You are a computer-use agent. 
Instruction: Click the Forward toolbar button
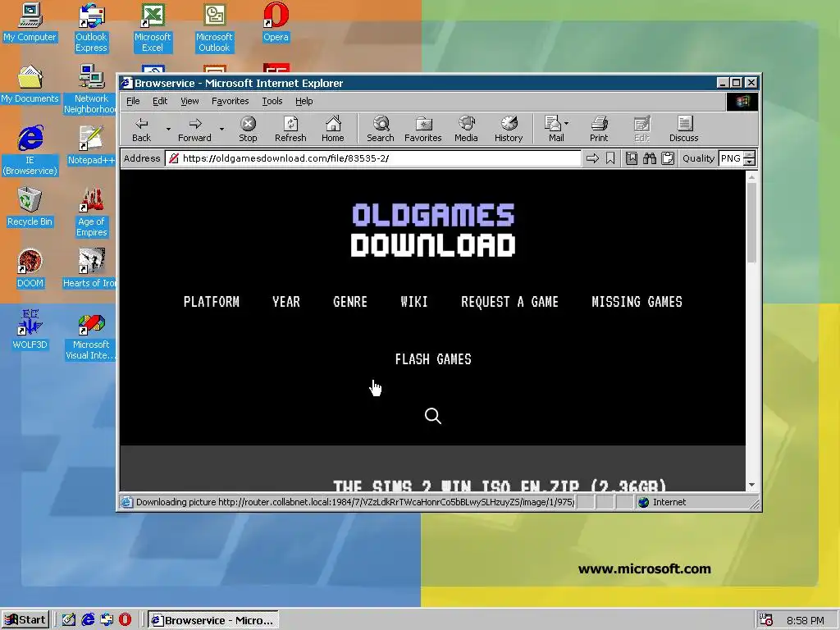pyautogui.click(x=194, y=129)
